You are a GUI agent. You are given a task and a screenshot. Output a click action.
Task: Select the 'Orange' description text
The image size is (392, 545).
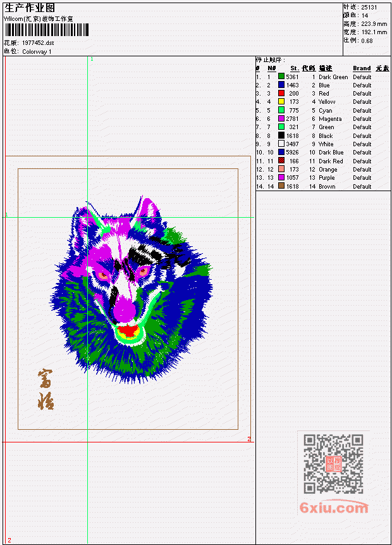pos(328,170)
